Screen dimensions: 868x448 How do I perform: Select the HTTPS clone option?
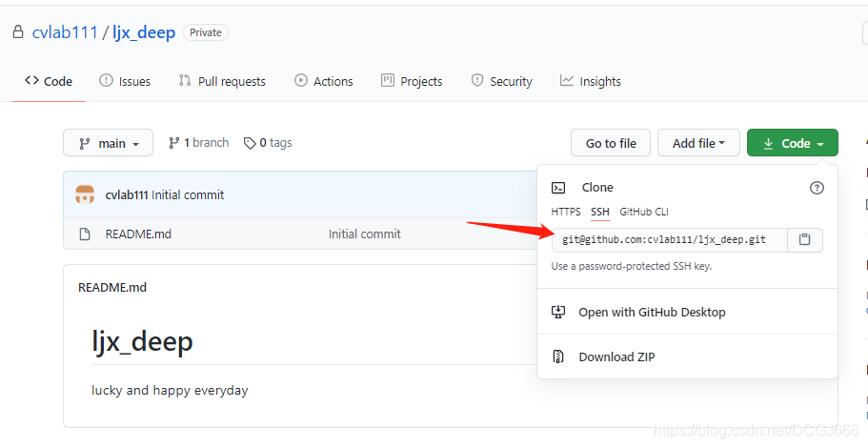coord(566,212)
